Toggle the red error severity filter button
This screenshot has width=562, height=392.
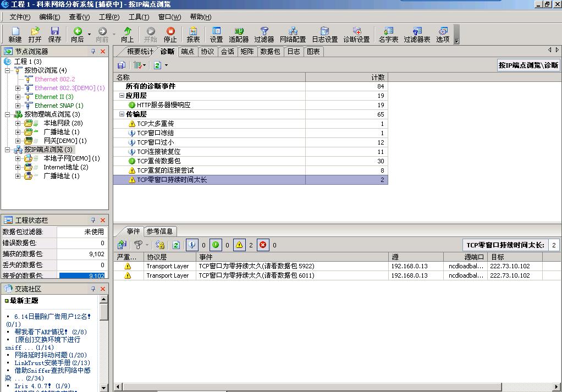click(x=263, y=245)
